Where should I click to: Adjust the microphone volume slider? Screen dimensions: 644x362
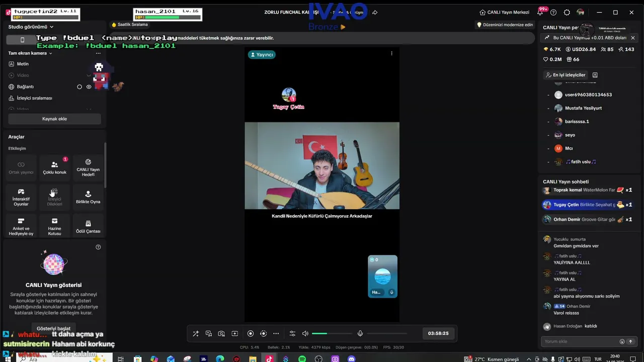point(387,333)
